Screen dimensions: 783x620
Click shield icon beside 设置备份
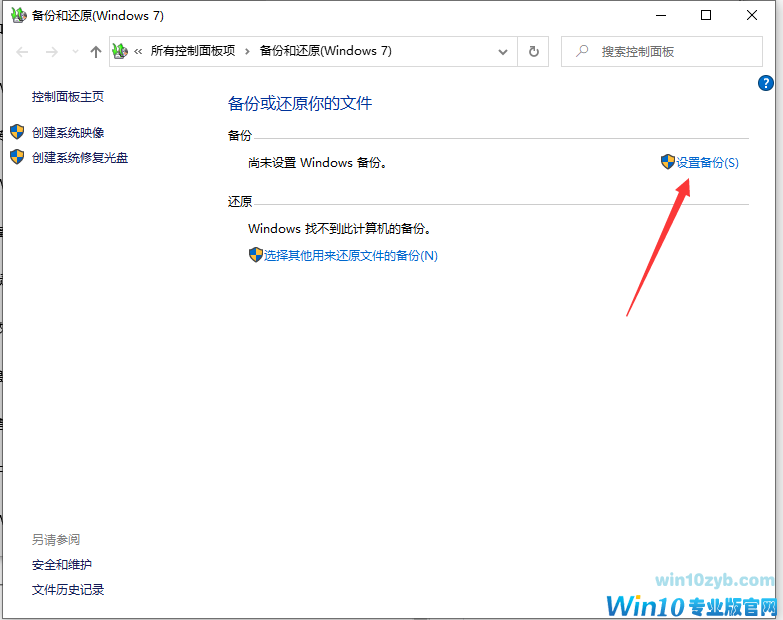668,162
